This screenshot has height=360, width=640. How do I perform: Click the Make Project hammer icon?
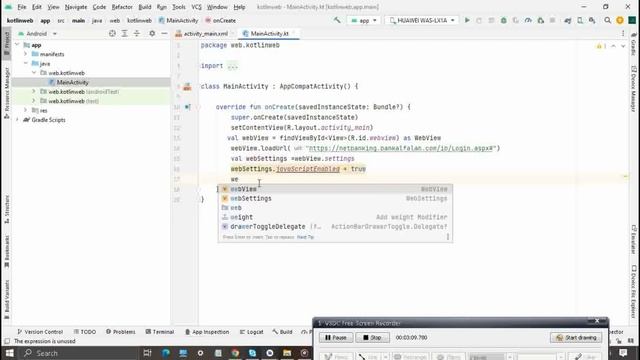(337, 20)
